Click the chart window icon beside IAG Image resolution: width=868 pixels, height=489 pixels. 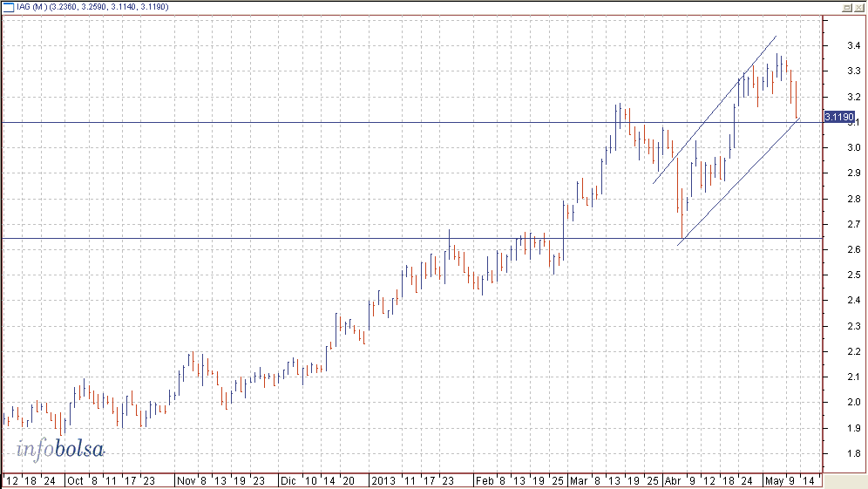pyautogui.click(x=9, y=7)
